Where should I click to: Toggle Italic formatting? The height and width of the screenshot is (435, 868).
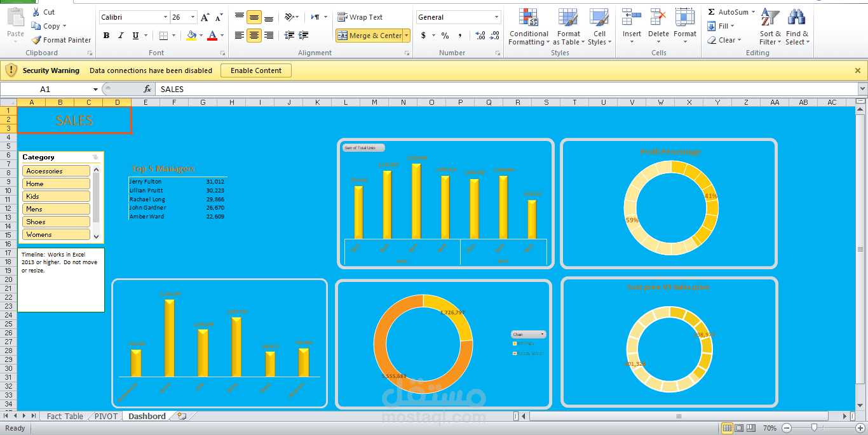[x=121, y=36]
